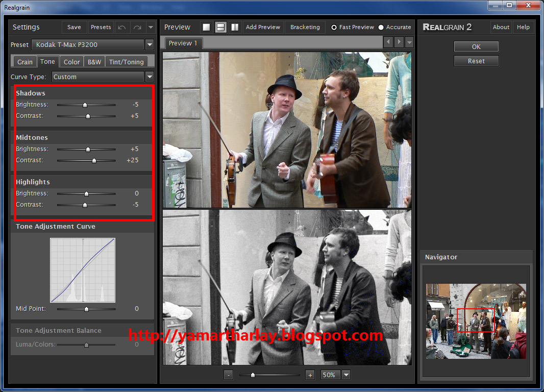Go to previous preview tab arrow
The height and width of the screenshot is (392, 544).
(388, 42)
